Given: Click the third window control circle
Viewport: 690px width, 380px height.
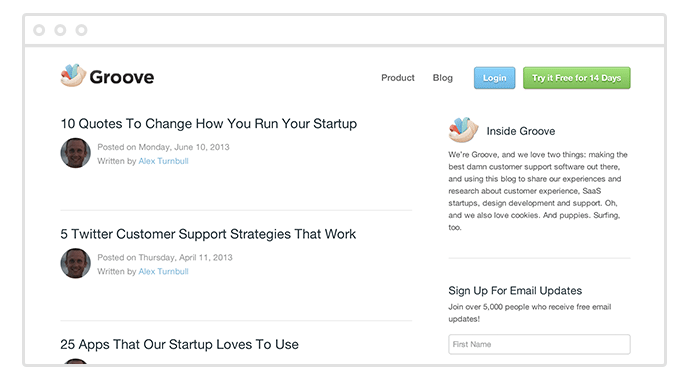Looking at the screenshot, I should [81, 30].
